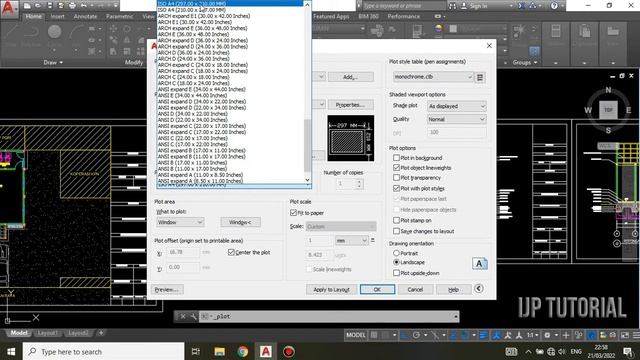Open File Explorer from the taskbar
This screenshot has width=640, height=360.
220,351
